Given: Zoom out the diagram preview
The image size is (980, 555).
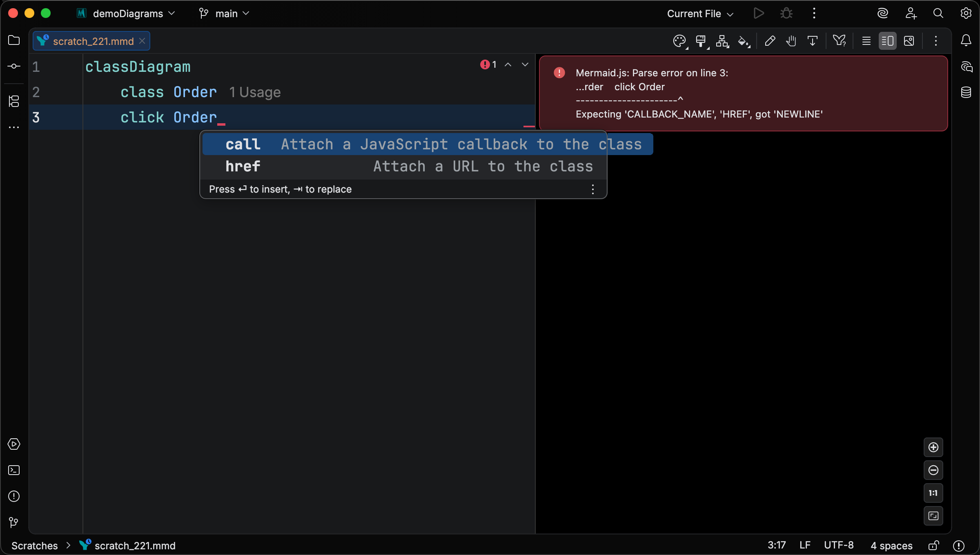Looking at the screenshot, I should [x=933, y=470].
